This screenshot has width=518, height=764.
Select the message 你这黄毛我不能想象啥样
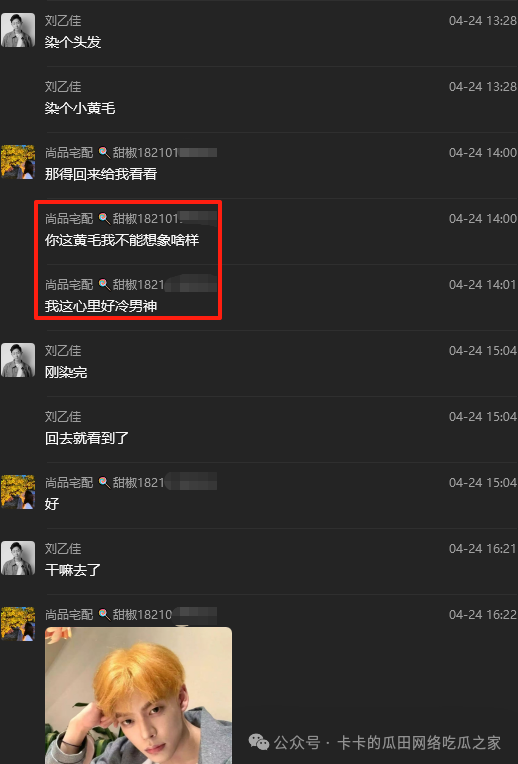(x=122, y=240)
